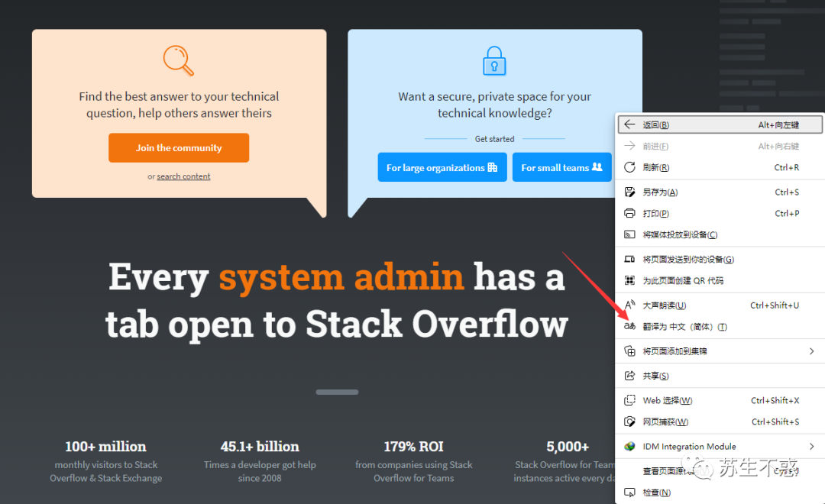Click the '5,000+' statistic
Screen dimensions: 825x504
567,446
